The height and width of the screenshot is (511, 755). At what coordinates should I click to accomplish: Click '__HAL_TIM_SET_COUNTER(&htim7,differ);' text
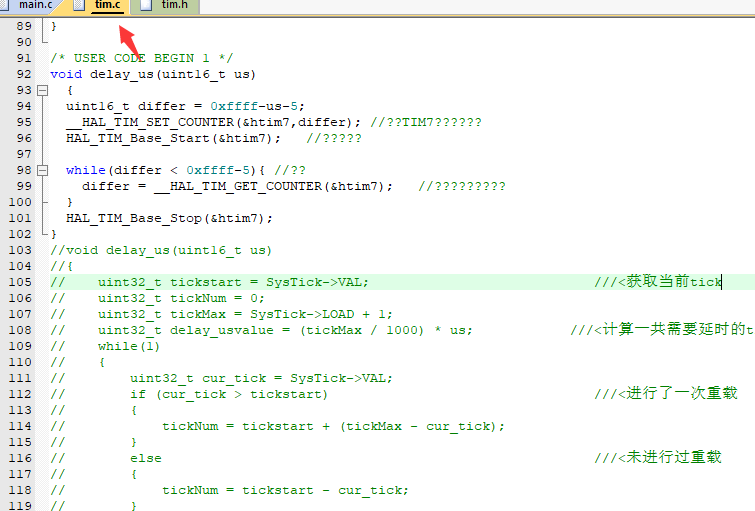tap(213, 122)
